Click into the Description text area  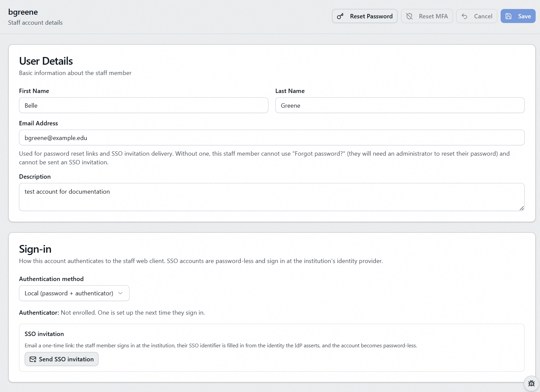(272, 197)
